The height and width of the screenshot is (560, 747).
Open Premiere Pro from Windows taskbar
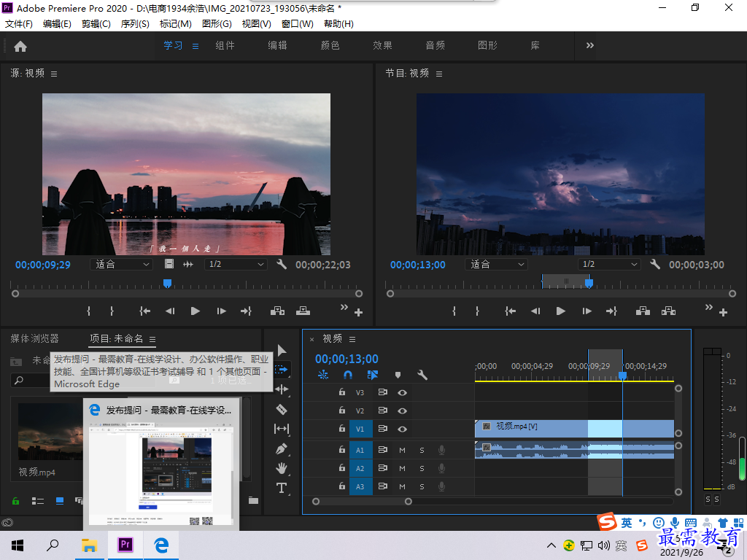tap(125, 545)
